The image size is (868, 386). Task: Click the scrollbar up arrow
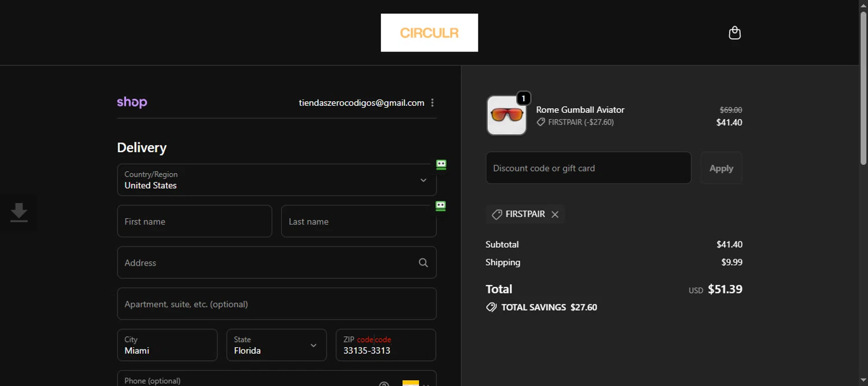pyautogui.click(x=863, y=4)
